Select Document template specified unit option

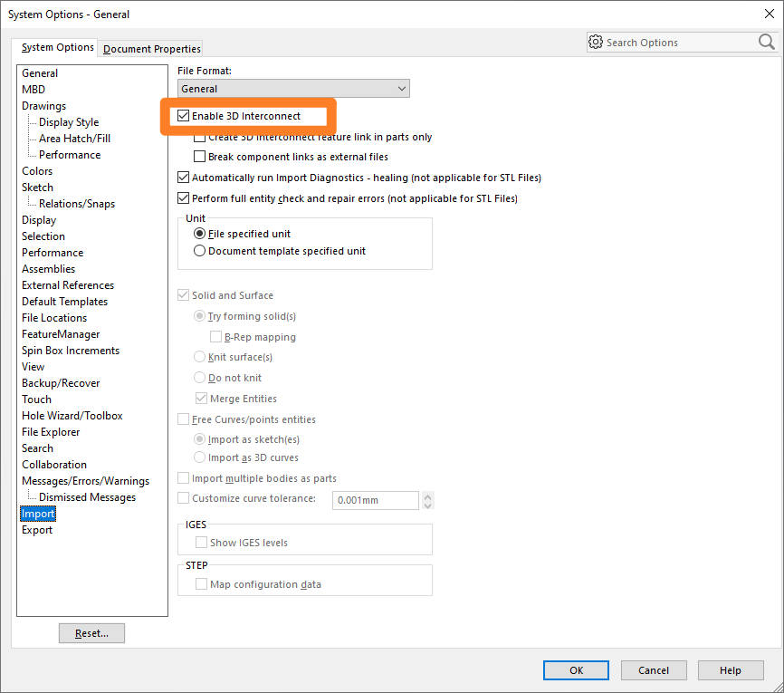click(x=200, y=251)
